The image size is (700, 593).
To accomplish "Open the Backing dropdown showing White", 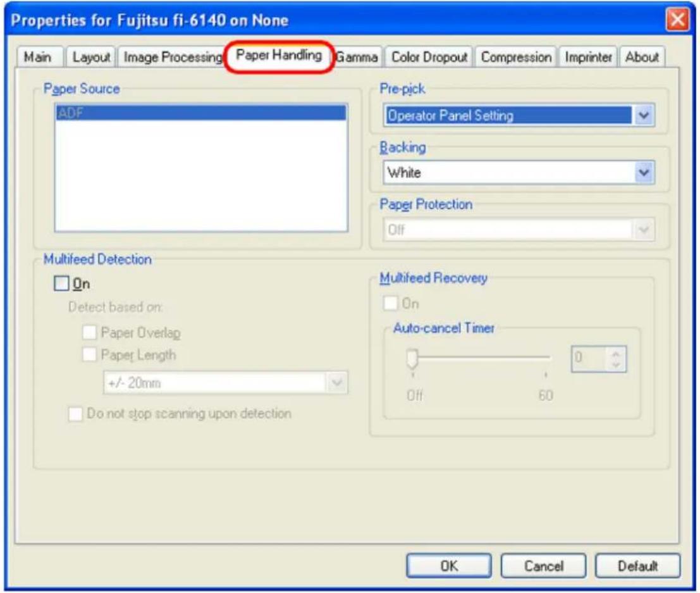I will pos(519,173).
